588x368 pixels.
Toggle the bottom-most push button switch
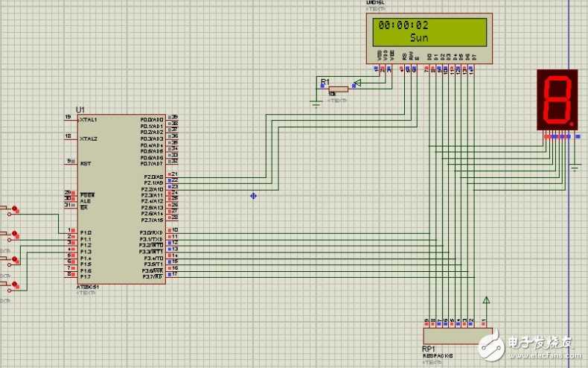[x=10, y=287]
